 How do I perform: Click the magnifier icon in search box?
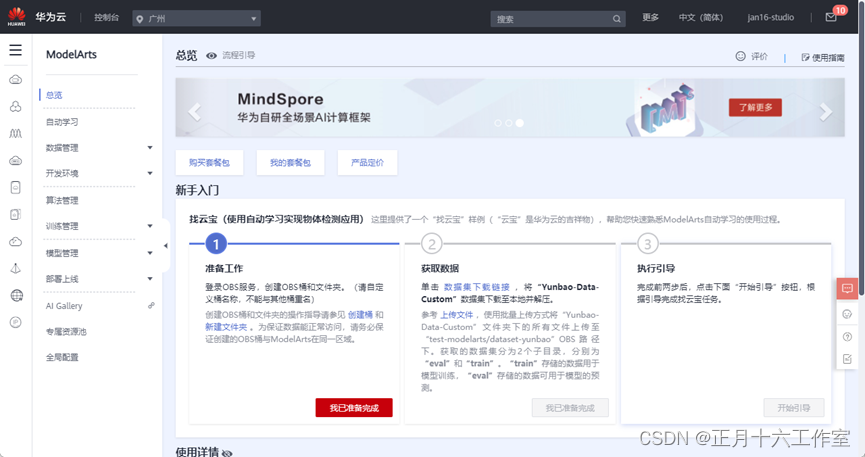(616, 19)
